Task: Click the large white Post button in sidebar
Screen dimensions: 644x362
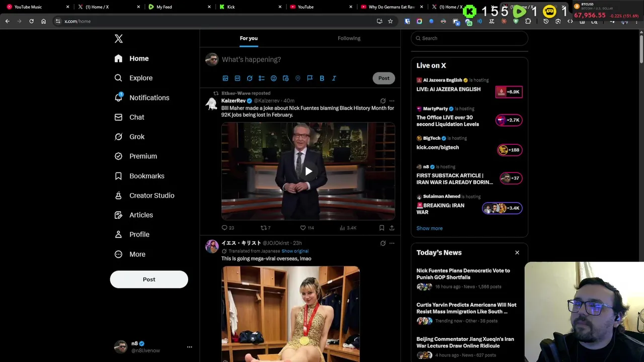Action: point(149,280)
